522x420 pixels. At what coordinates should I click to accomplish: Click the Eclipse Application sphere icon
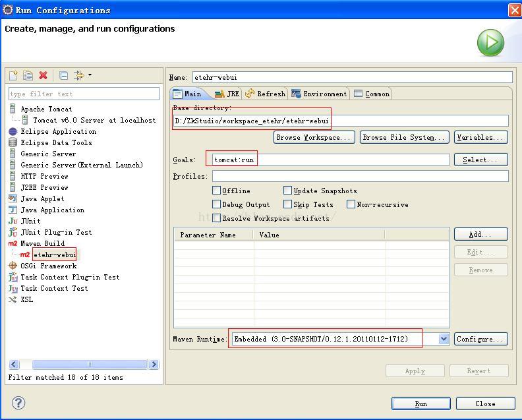[x=13, y=131]
